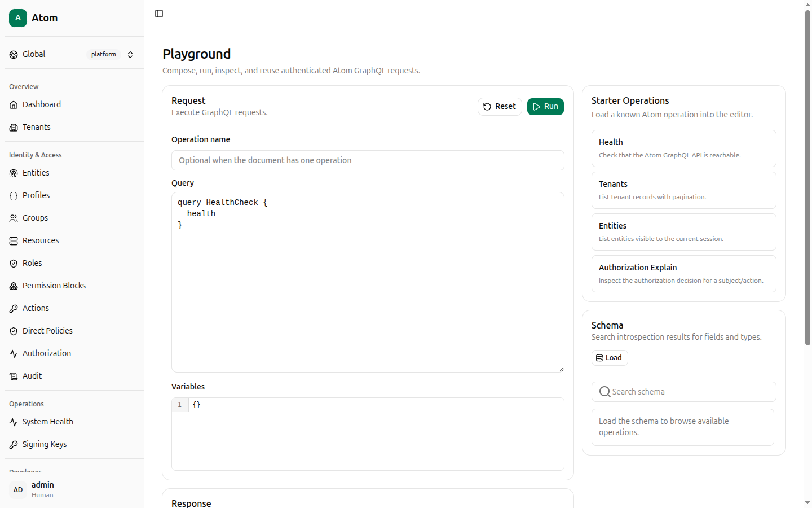Image resolution: width=812 pixels, height=508 pixels.
Task: Click the Permission Blocks icon
Action: [14, 286]
